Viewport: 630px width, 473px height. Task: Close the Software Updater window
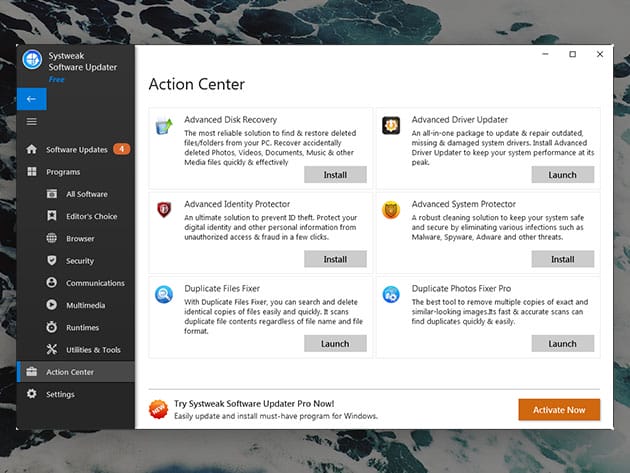[600, 54]
